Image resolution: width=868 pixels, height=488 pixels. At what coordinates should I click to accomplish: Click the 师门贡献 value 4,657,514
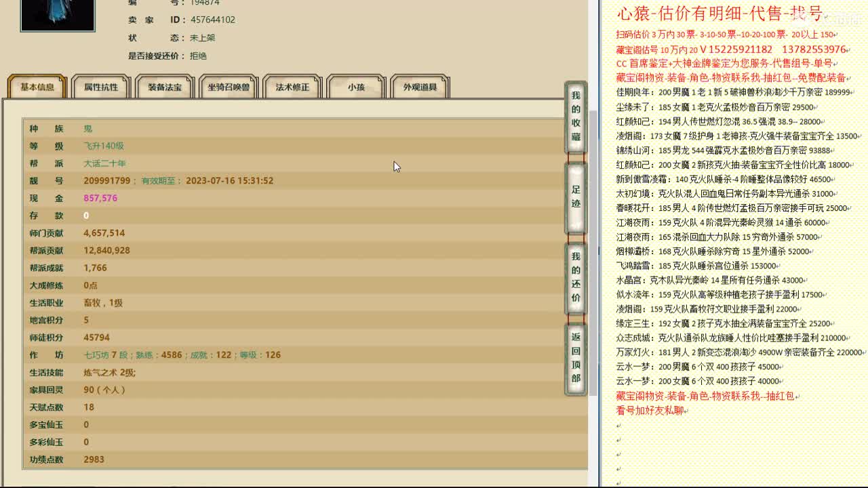coord(104,233)
